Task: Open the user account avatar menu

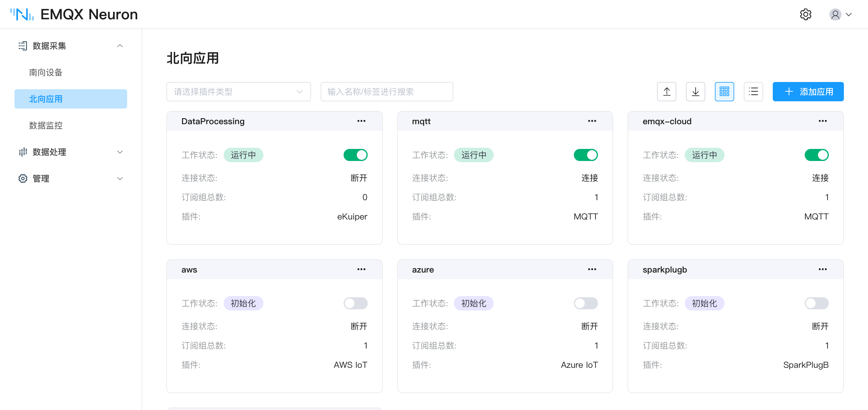Action: coord(835,14)
